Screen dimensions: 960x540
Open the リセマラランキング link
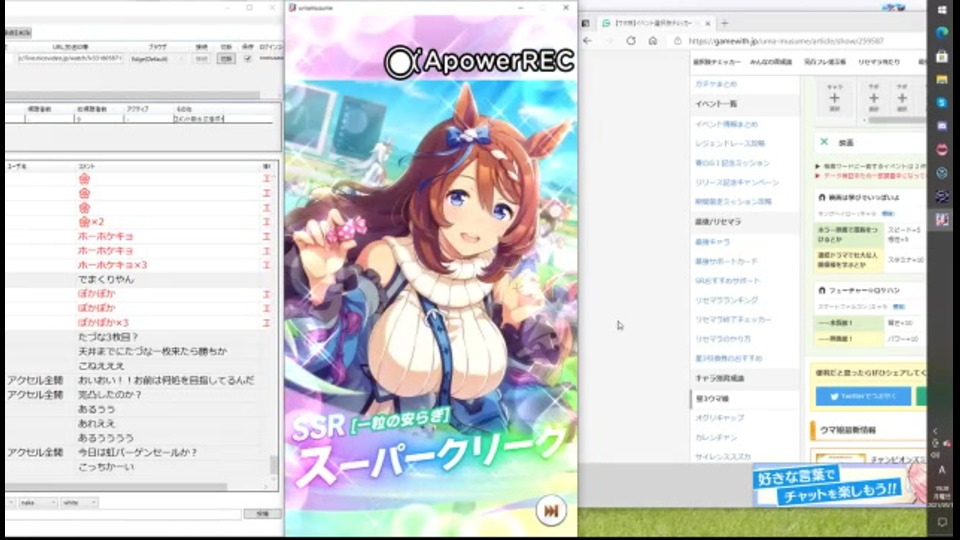click(x=726, y=300)
